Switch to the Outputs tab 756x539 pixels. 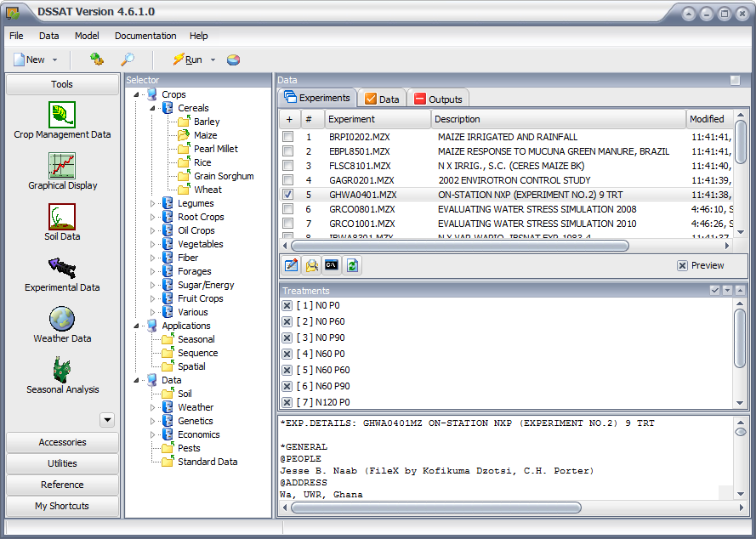click(438, 99)
